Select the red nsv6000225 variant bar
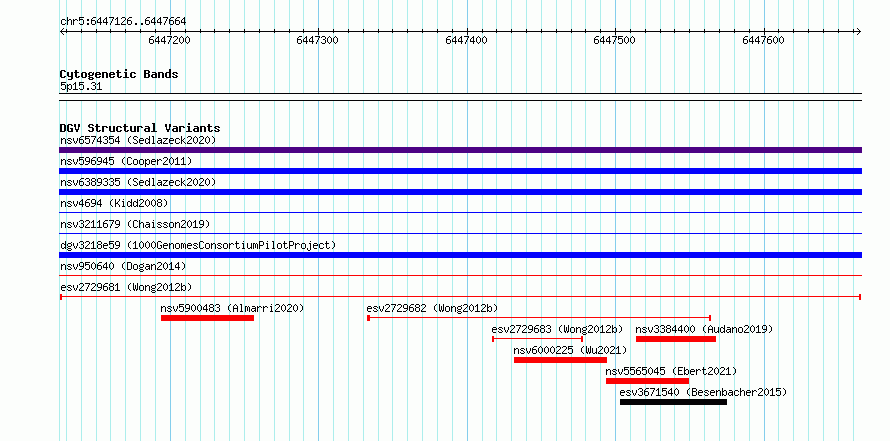 click(560, 360)
